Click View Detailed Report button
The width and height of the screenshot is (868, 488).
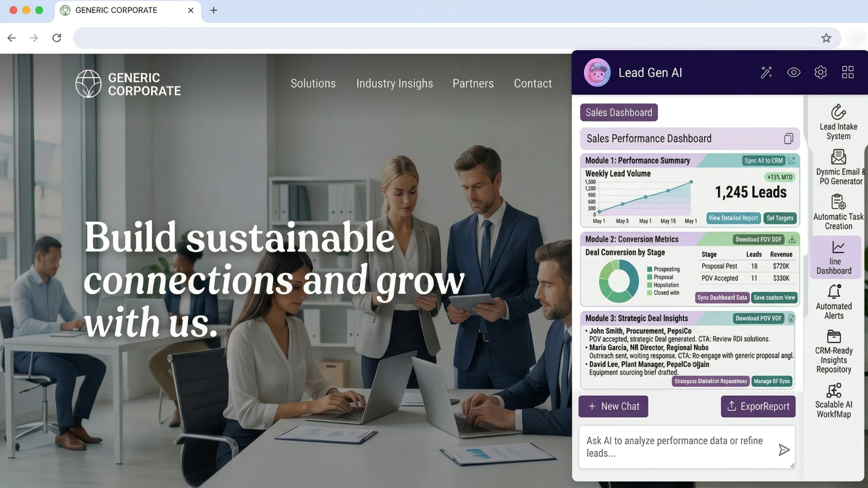pyautogui.click(x=733, y=218)
